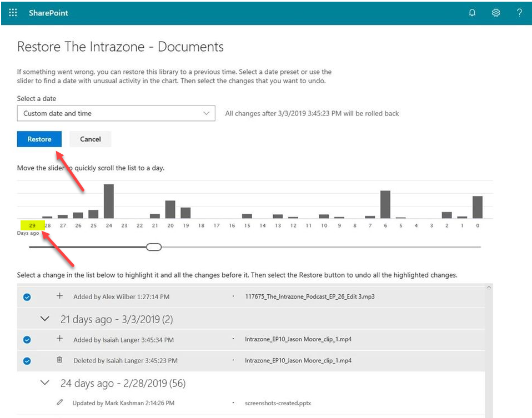Click the pencil icon beside Mark Kashman entry
This screenshot has height=418, width=532.
pyautogui.click(x=60, y=402)
